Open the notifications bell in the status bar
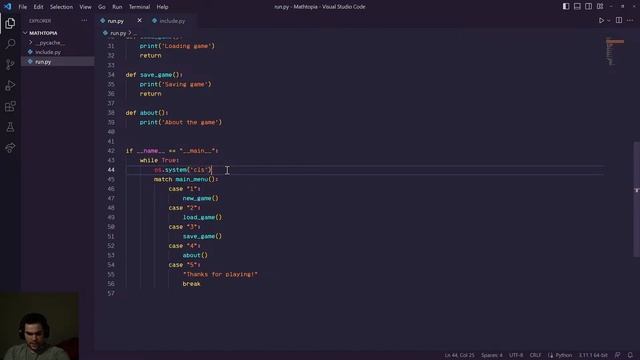Viewport: 640px width, 360px height. point(630,355)
